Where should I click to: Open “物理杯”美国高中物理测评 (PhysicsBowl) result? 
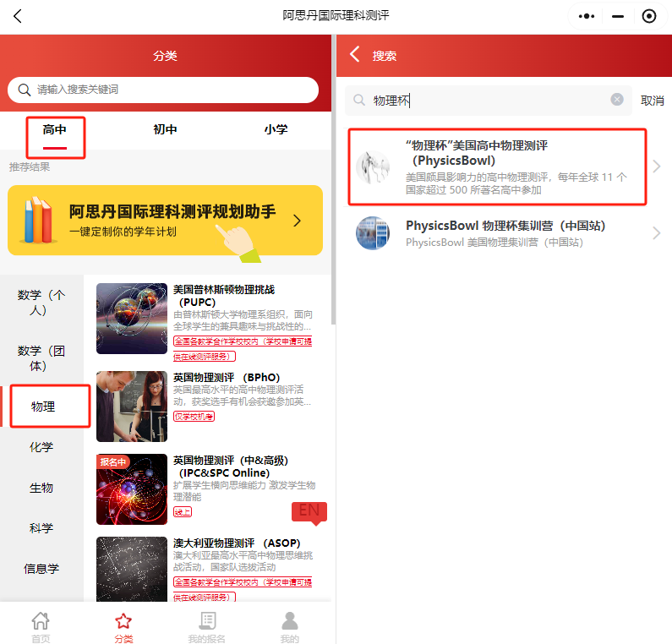[497, 166]
